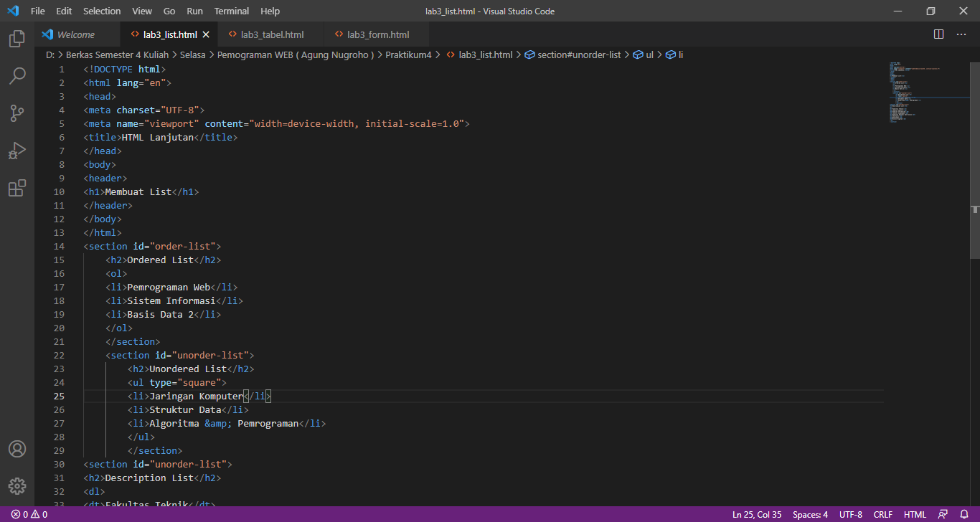980x522 pixels.
Task: Open the Split Editor icon in the tab bar
Action: pyautogui.click(x=938, y=34)
